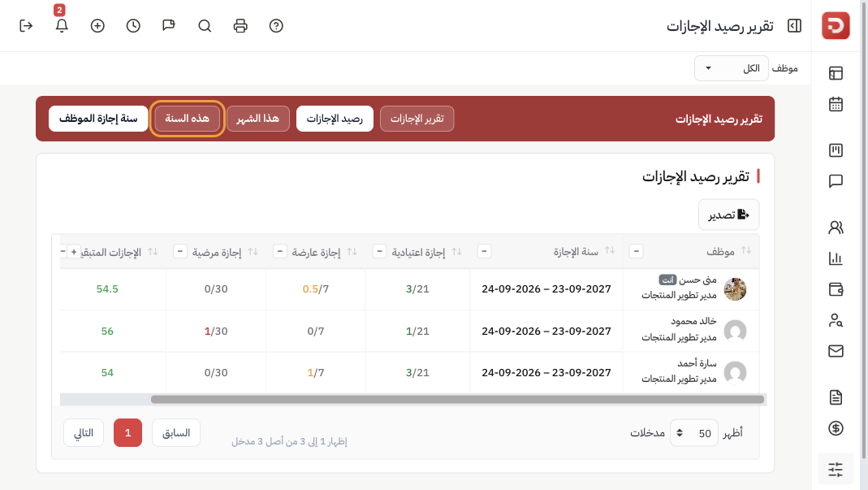Collapse the سنة الإجازة column minus button
This screenshot has width=868, height=490.
pyautogui.click(x=484, y=252)
